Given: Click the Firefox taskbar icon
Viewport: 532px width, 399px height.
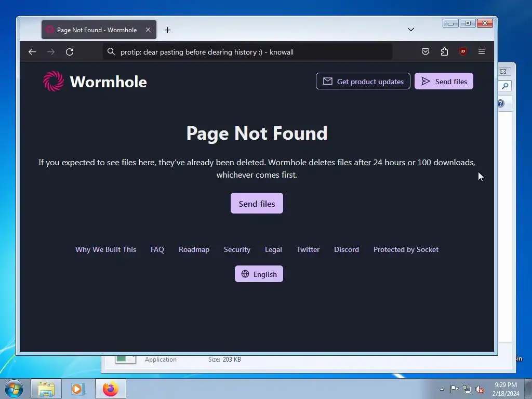Looking at the screenshot, I should 111,389.
